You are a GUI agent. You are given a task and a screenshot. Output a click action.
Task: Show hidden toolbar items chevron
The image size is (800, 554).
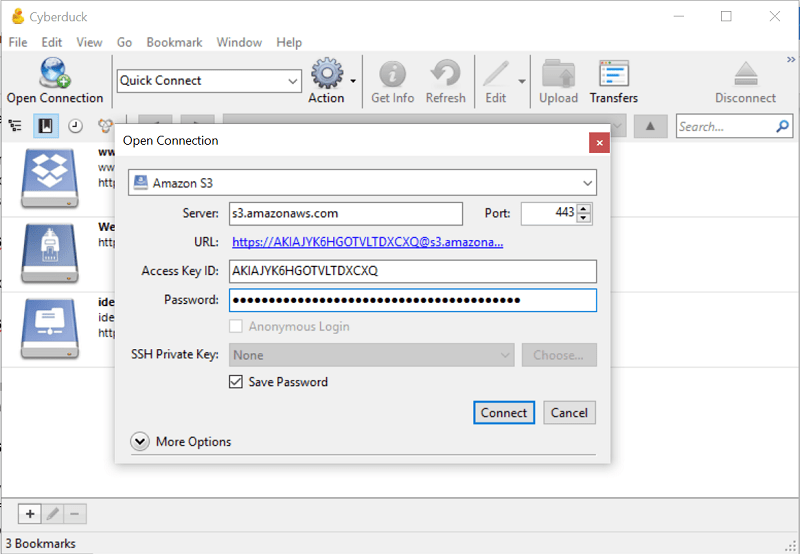coord(791,60)
